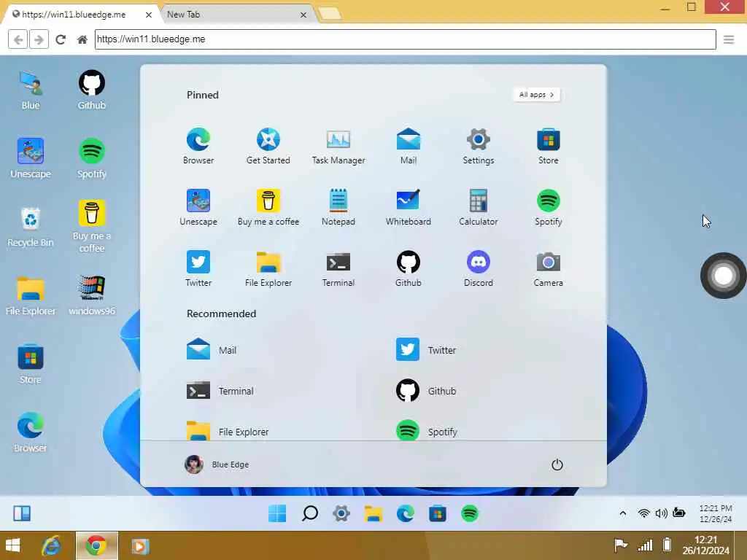
Task: Open Edge browser on Win11 taskbar
Action: [406, 513]
